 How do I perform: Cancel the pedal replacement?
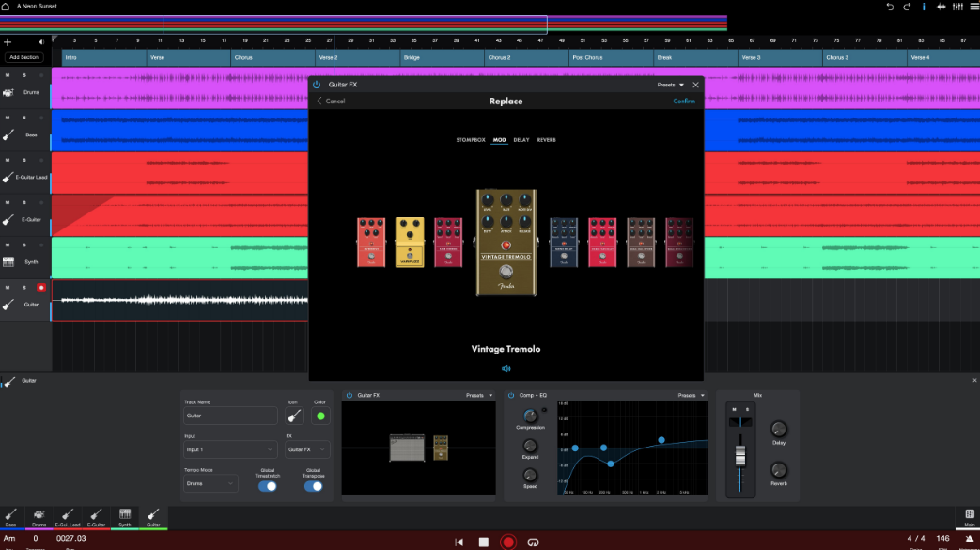[x=331, y=101]
